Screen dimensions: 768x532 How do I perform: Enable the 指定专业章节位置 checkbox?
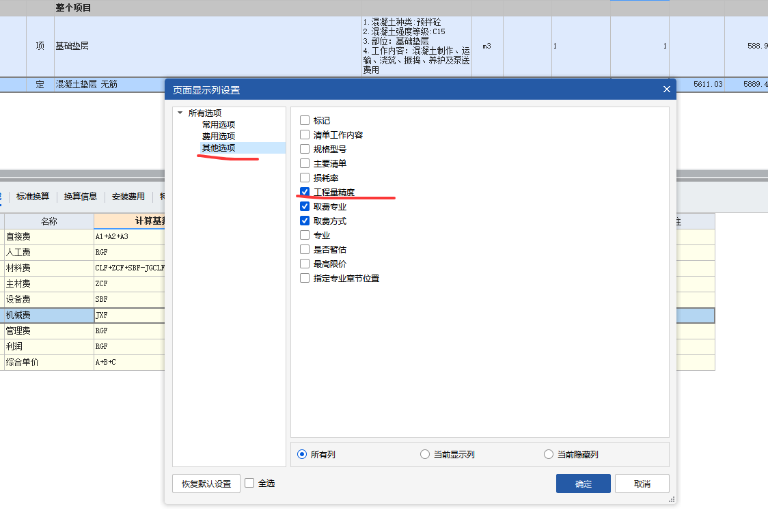305,278
